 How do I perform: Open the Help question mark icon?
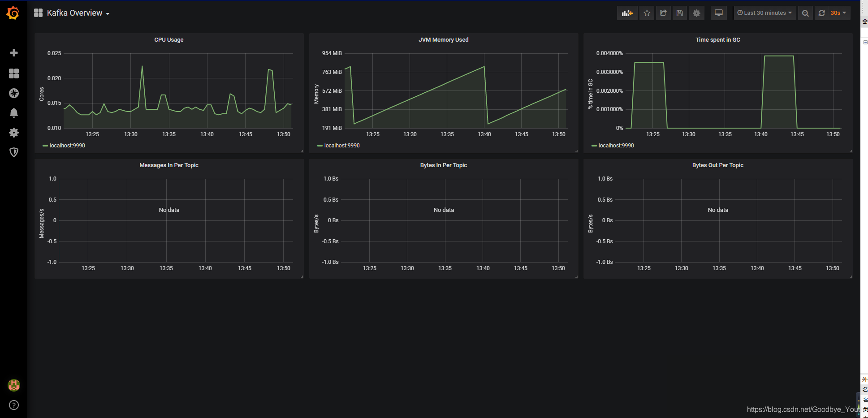(x=14, y=405)
